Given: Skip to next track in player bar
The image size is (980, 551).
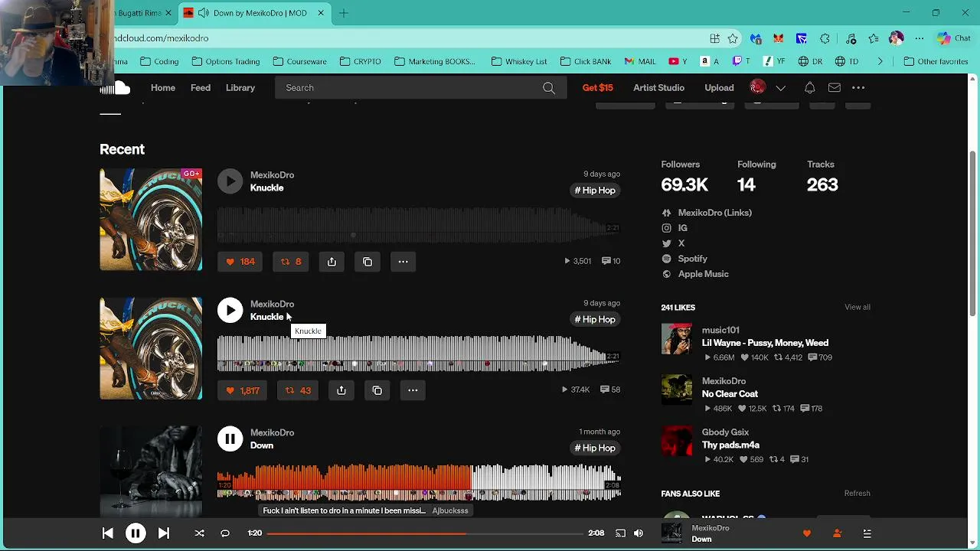Looking at the screenshot, I should [x=164, y=533].
